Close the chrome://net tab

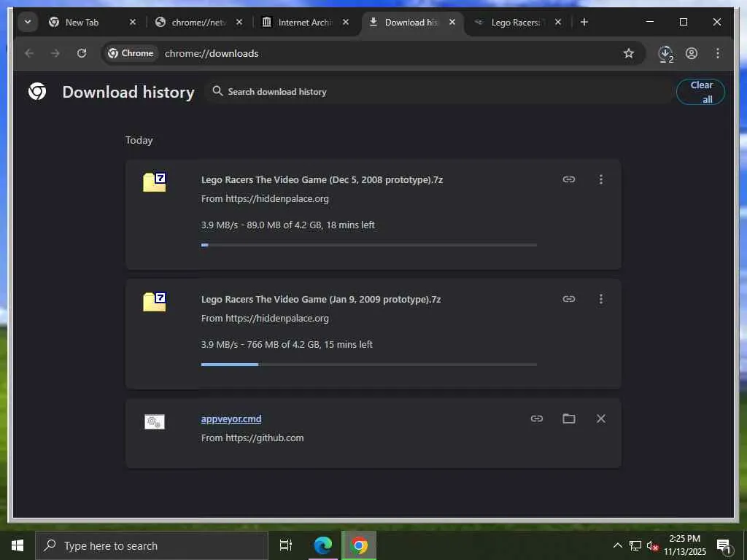(x=239, y=23)
